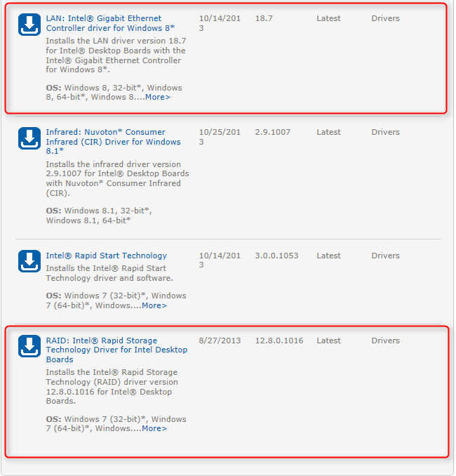
Task: Select version 2.9.1007 text
Action: (x=273, y=132)
